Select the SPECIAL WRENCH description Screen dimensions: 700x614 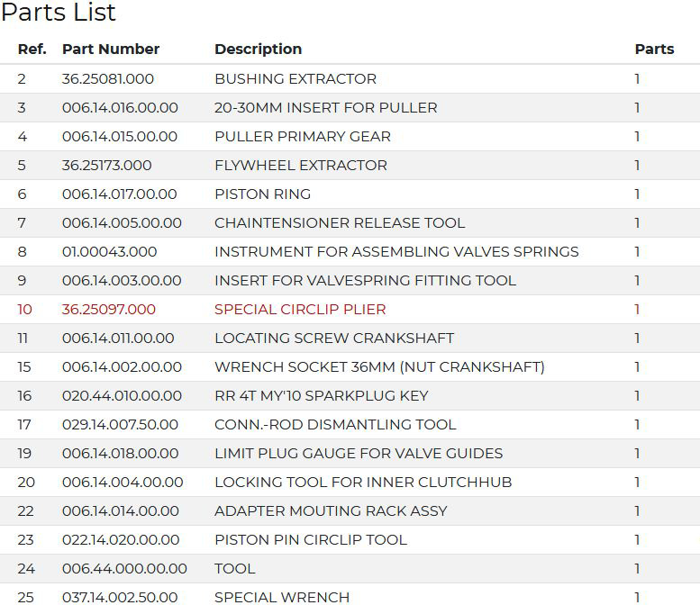[x=282, y=598]
